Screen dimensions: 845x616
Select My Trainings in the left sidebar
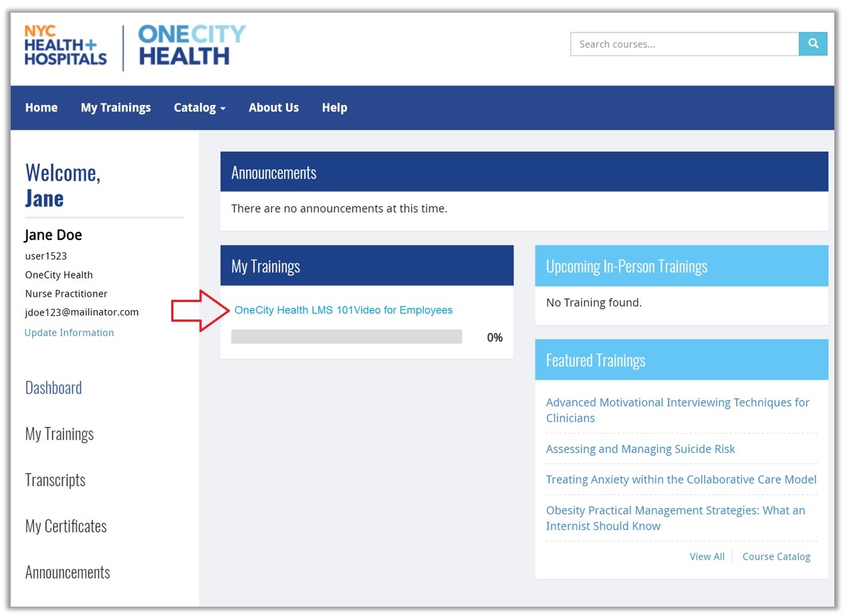pos(59,434)
